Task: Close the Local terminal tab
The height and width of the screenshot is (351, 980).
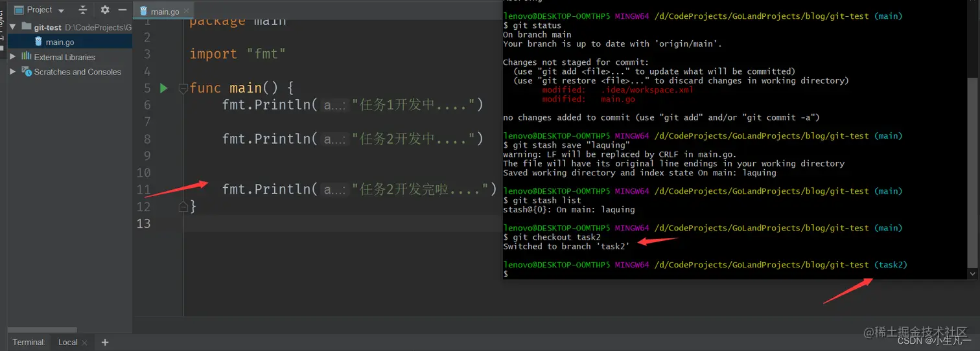Action: 85,343
